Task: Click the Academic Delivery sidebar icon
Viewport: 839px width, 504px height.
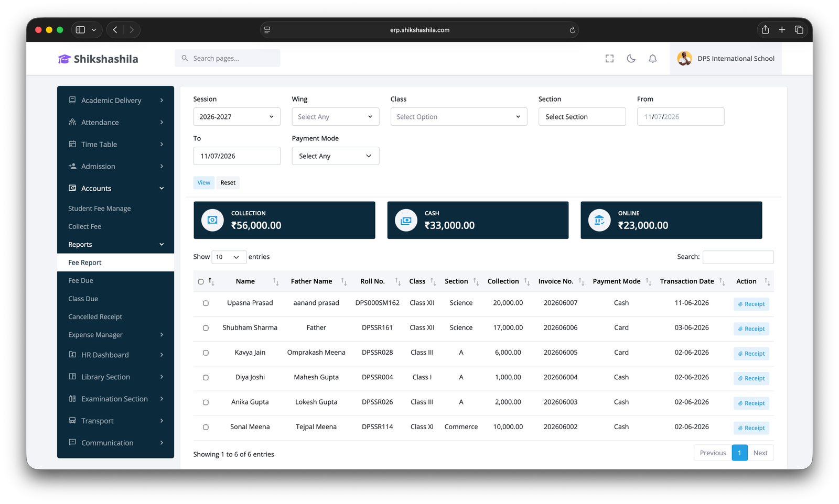Action: (72, 100)
